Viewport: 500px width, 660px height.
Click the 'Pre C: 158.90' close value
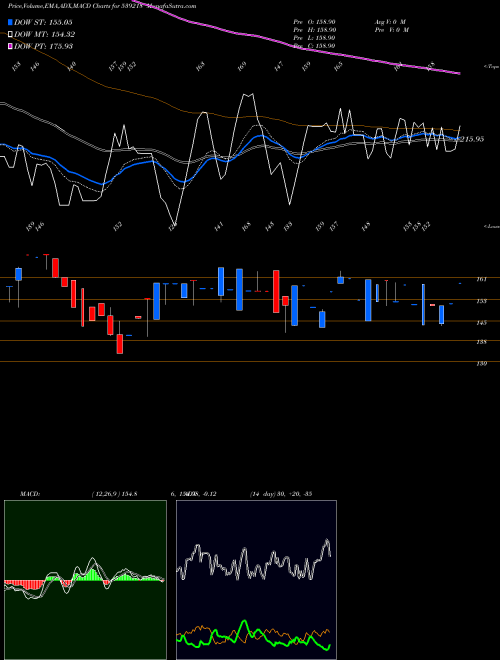point(314,45)
